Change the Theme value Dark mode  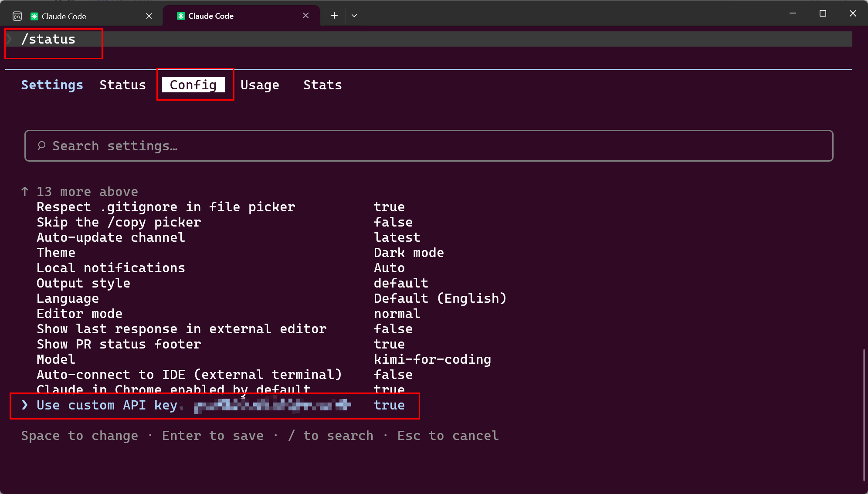(409, 253)
